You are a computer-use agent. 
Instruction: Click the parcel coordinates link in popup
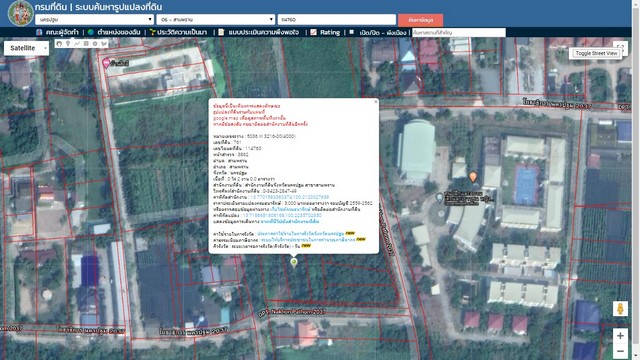click(x=282, y=215)
